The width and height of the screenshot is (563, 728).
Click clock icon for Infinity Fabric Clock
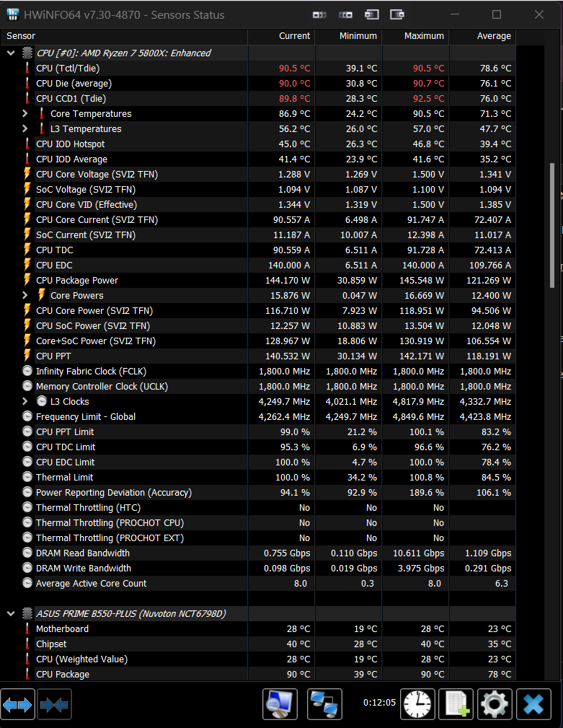tap(27, 371)
